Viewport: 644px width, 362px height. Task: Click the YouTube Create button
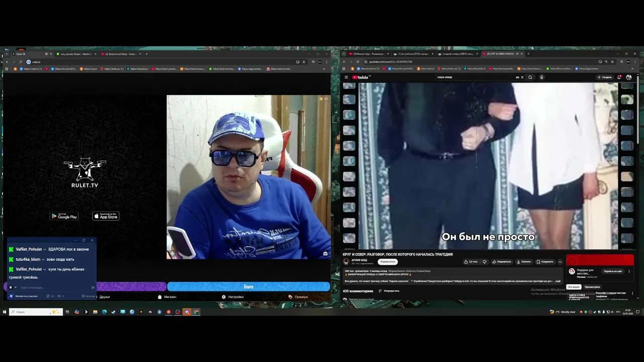604,77
